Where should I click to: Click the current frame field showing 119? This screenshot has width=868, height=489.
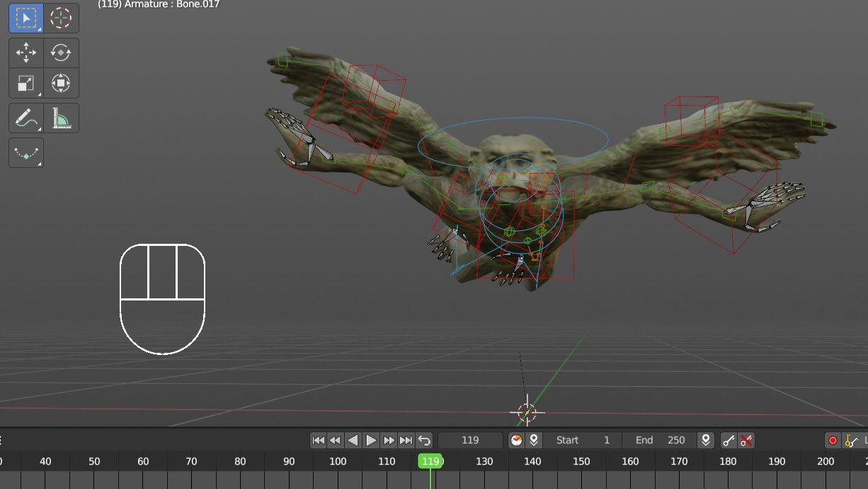[x=470, y=440]
